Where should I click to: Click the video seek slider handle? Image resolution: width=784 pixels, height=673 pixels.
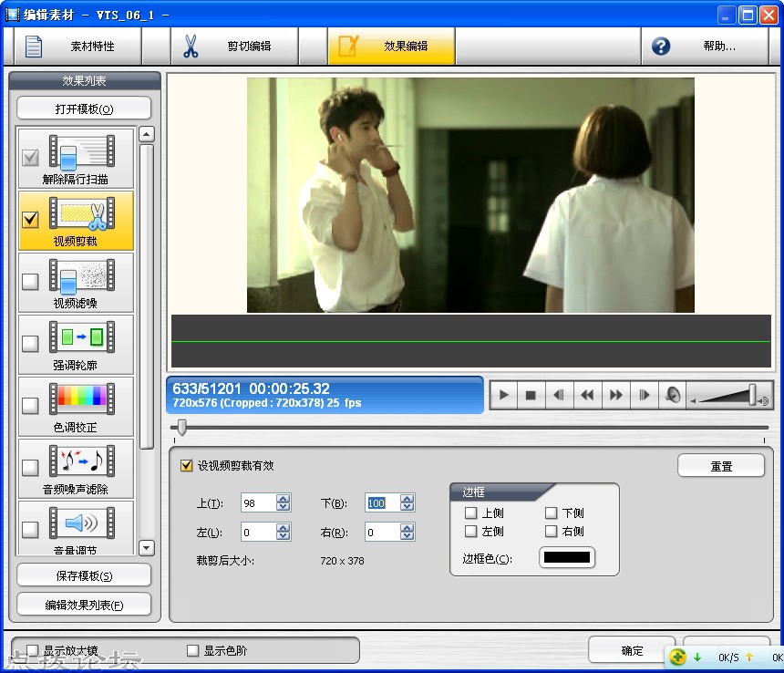(182, 428)
